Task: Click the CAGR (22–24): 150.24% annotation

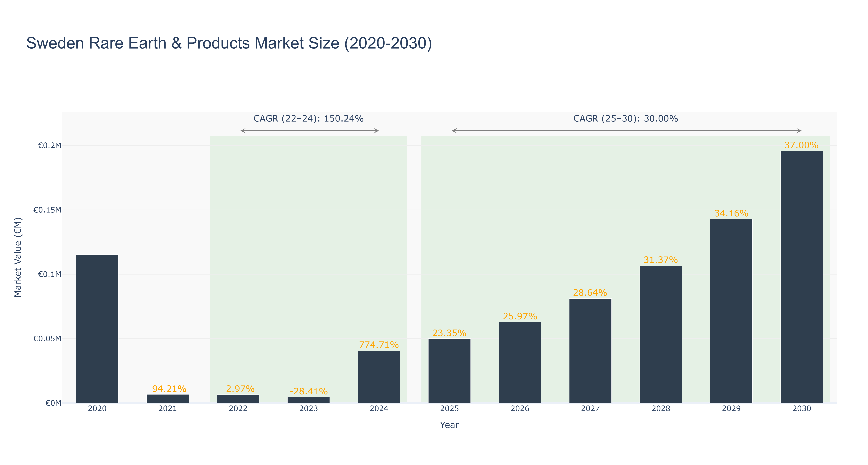Action: pos(308,119)
